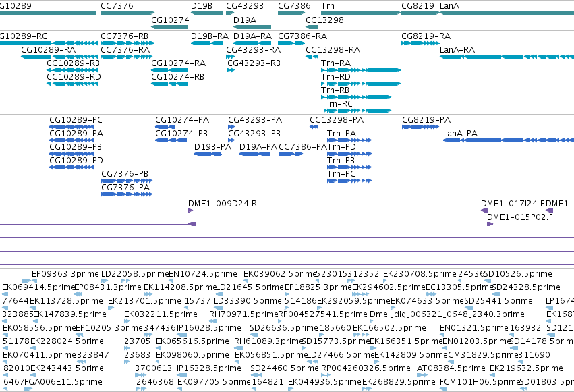The height and width of the screenshot is (392, 574).
Task: Open protein CG43293-PB
Action: [x=254, y=134]
